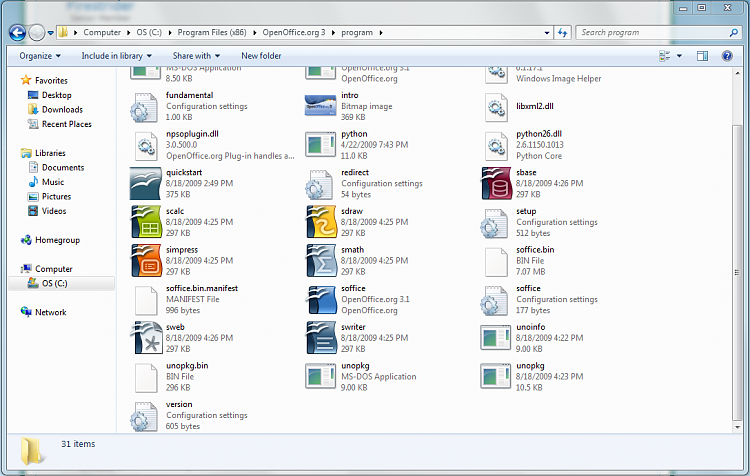
Task: Click the Change your view button
Action: (x=665, y=56)
